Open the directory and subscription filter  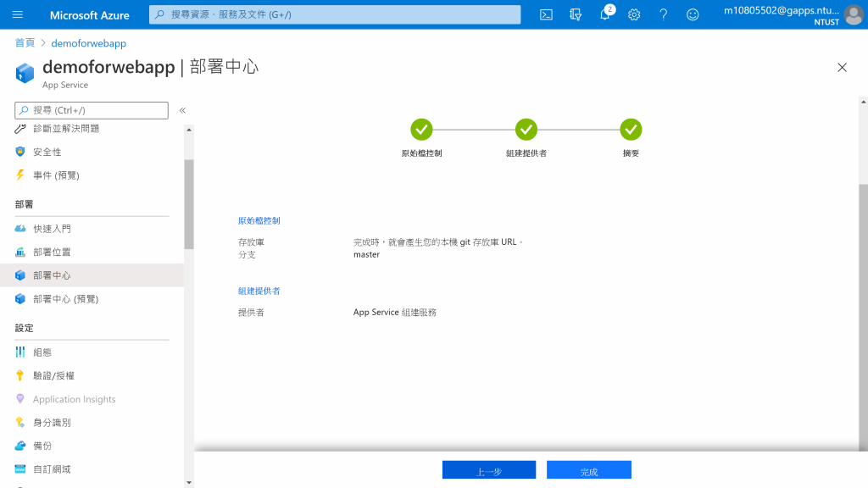pos(576,15)
